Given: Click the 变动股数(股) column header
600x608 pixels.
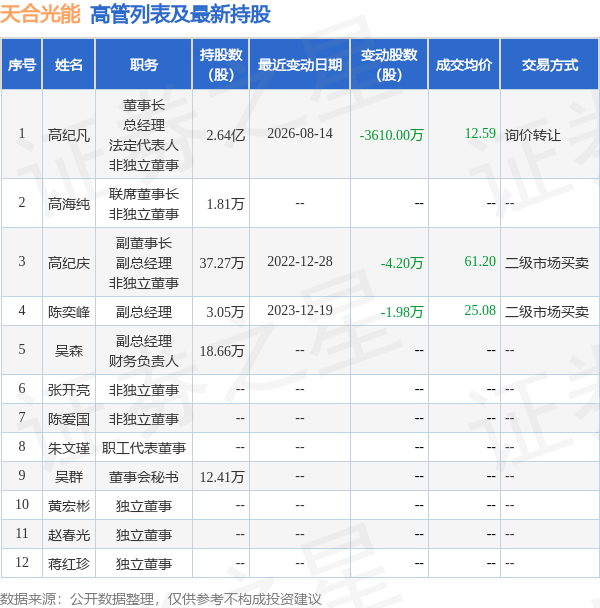Looking at the screenshot, I should [x=389, y=64].
